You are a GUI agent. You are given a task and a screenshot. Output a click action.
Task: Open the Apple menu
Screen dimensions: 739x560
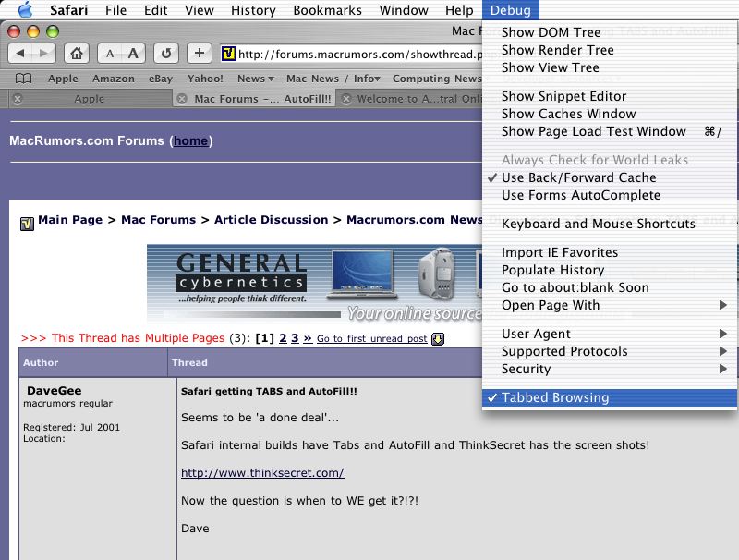coord(26,9)
